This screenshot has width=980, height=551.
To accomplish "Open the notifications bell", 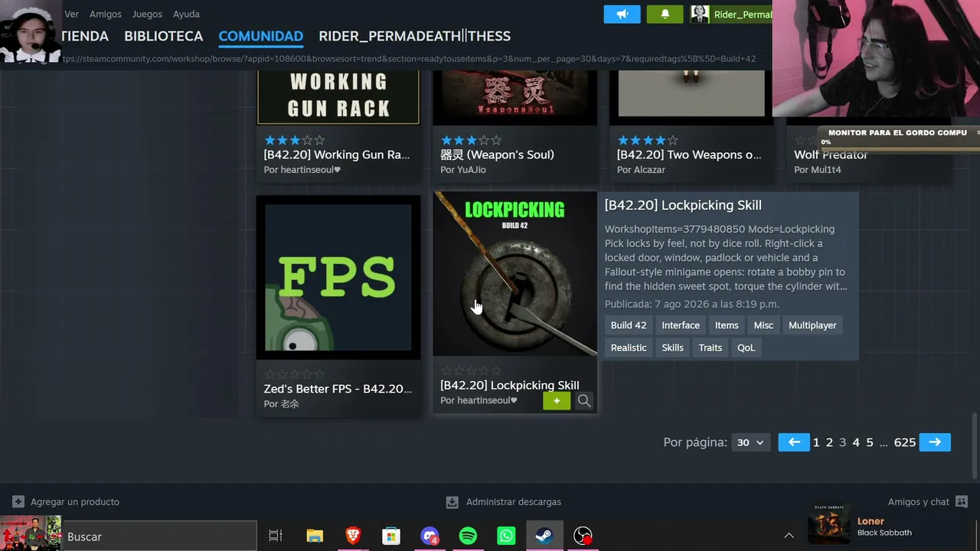I will [665, 14].
